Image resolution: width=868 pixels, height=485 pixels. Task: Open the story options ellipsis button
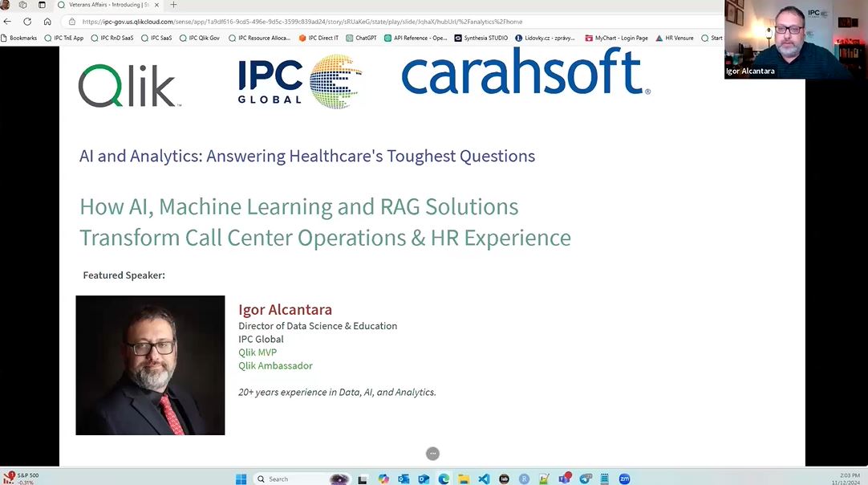pyautogui.click(x=433, y=454)
